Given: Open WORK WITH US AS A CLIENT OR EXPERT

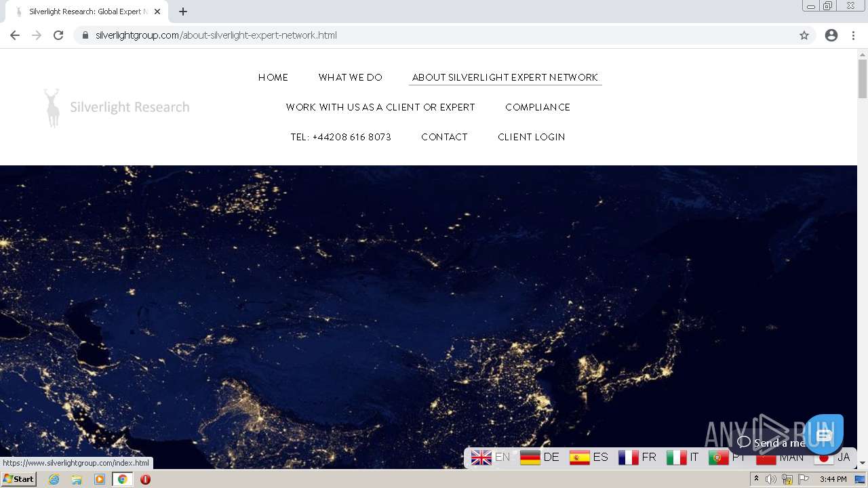Looking at the screenshot, I should (x=380, y=107).
